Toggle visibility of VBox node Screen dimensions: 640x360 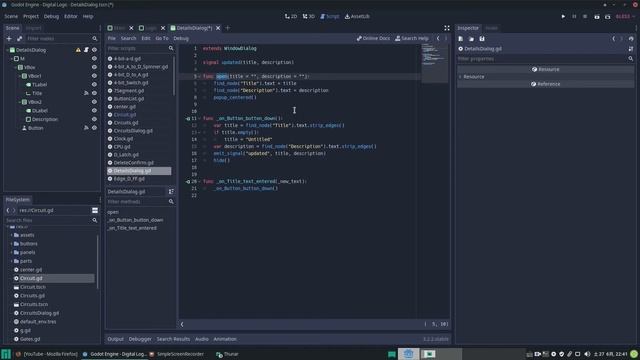[94, 67]
